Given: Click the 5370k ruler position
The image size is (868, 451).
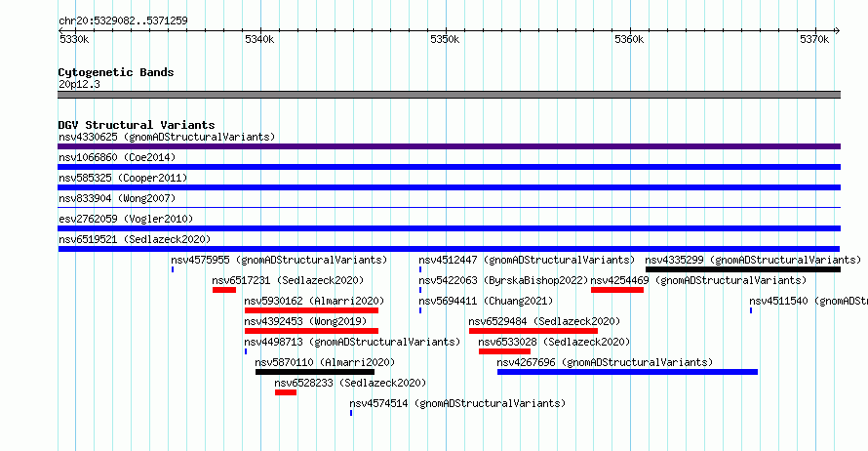Looking at the screenshot, I should [x=814, y=39].
